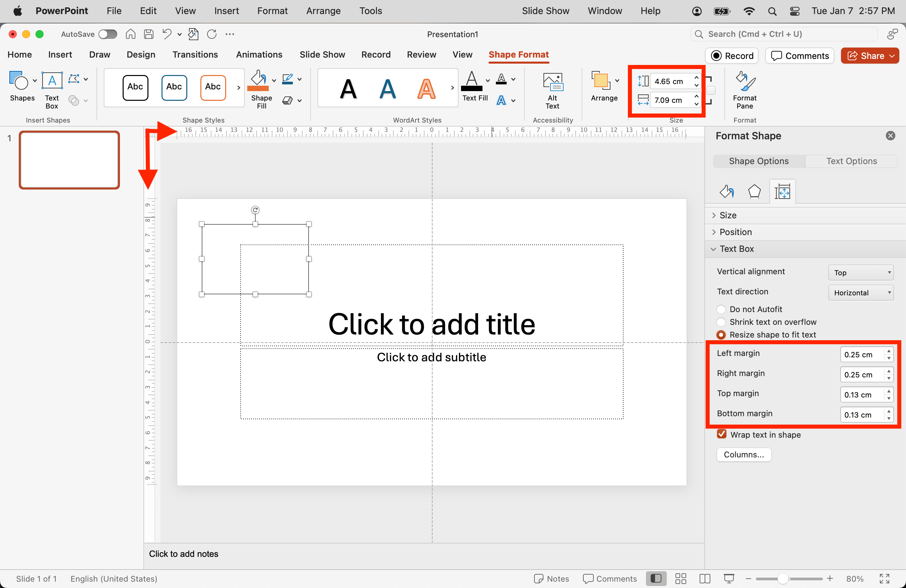This screenshot has height=588, width=906.
Task: Toggle the lock aspect ratio checkbox in the ribbon
Action: click(711, 90)
